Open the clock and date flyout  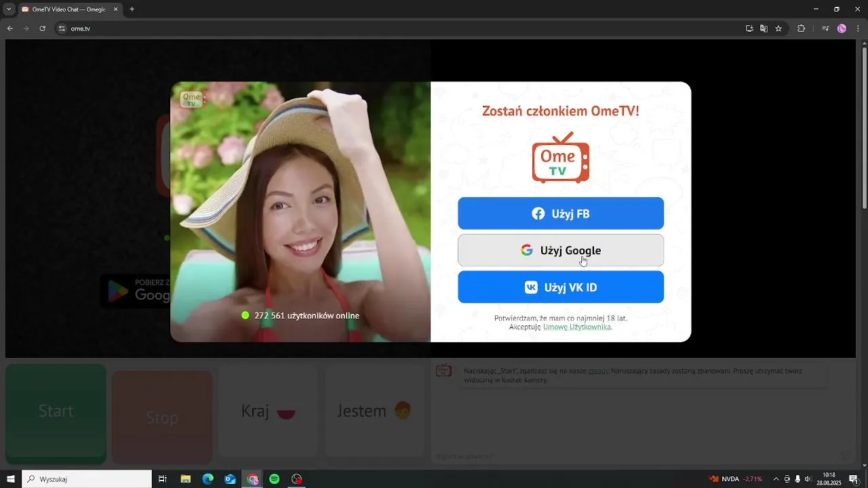click(x=829, y=479)
